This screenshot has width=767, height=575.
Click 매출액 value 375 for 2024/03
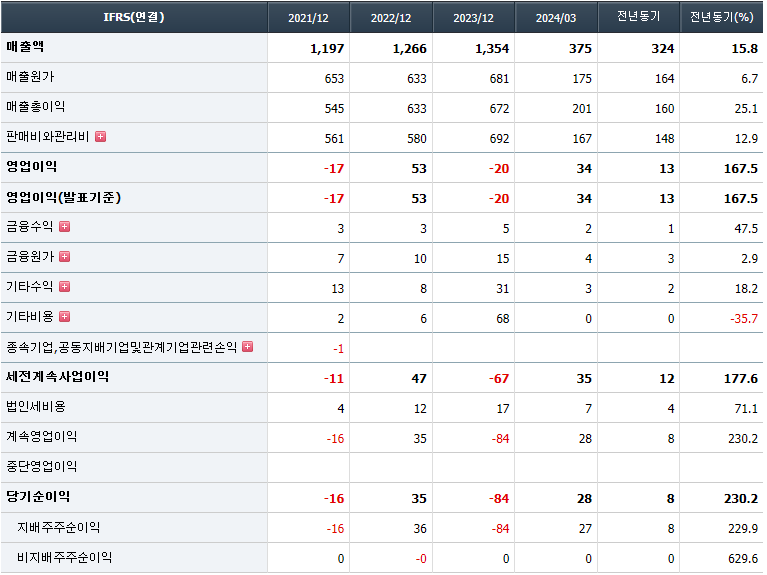[580, 48]
